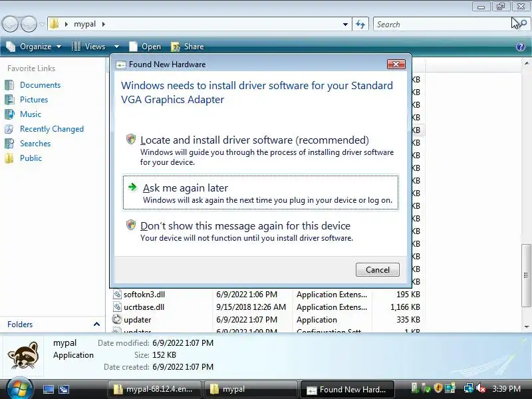Open Explorer help icon
532x399 pixels.
521,47
